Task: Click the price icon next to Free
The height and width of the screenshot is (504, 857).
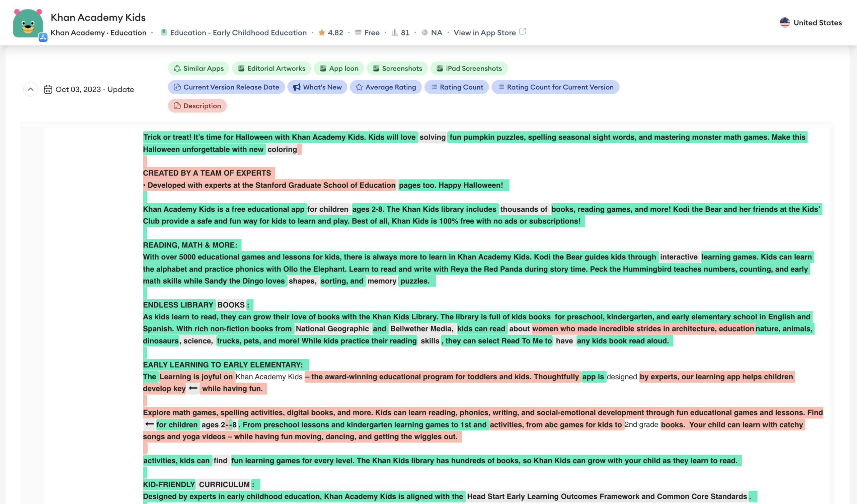Action: [x=358, y=33]
